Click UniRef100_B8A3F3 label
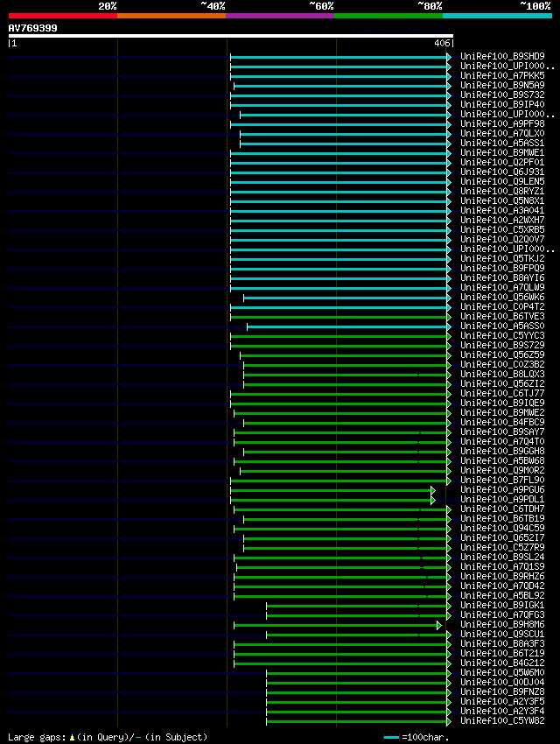Screen dimensions: 560x744 click(x=502, y=643)
